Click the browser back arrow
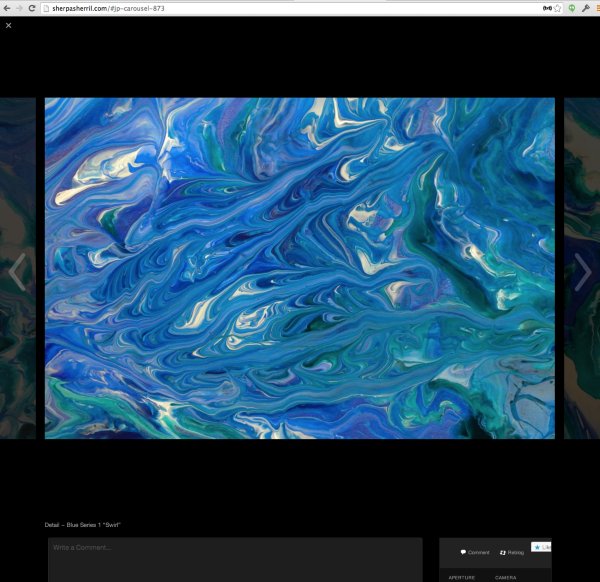The image size is (600, 582). pyautogui.click(x=6, y=7)
